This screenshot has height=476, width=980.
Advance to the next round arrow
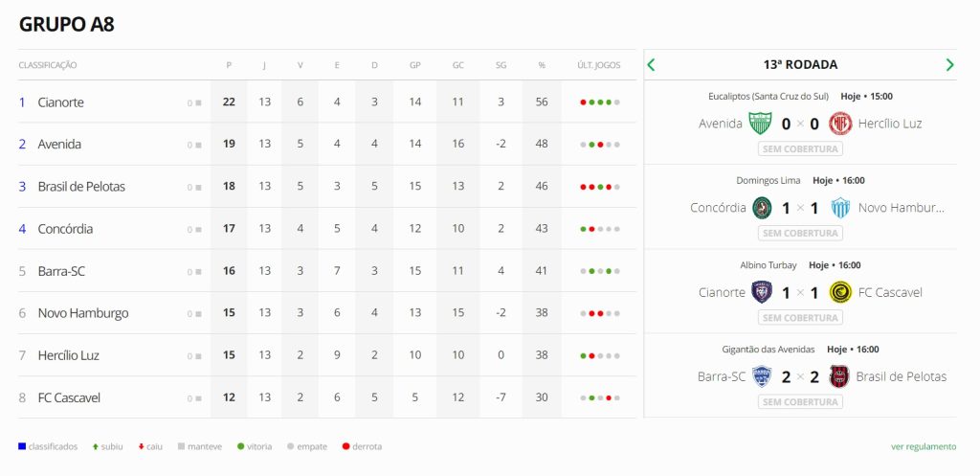click(949, 65)
